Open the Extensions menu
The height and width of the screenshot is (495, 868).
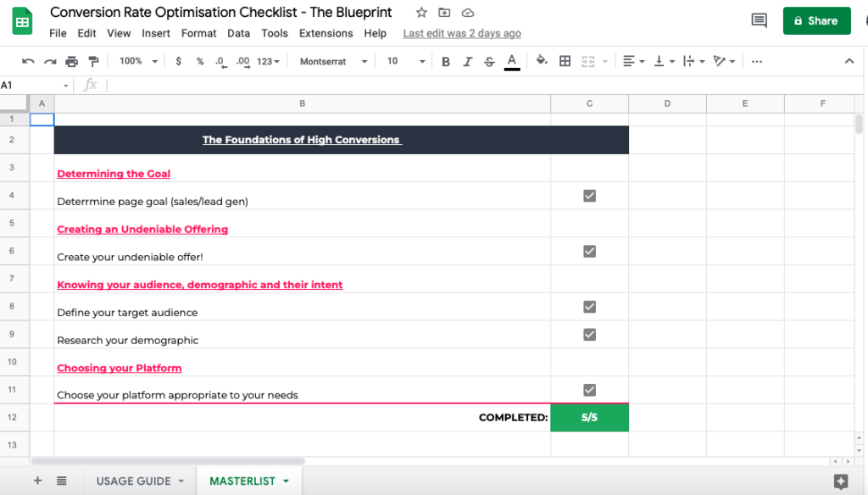click(326, 33)
